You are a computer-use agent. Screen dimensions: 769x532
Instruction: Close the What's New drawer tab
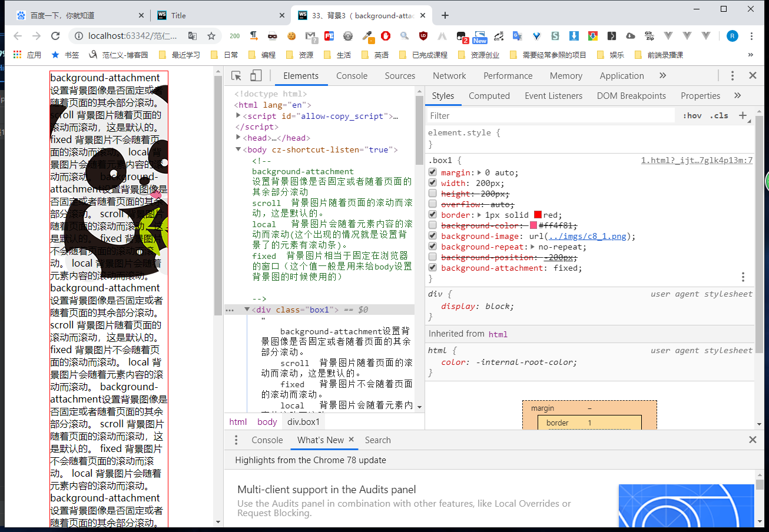(352, 439)
